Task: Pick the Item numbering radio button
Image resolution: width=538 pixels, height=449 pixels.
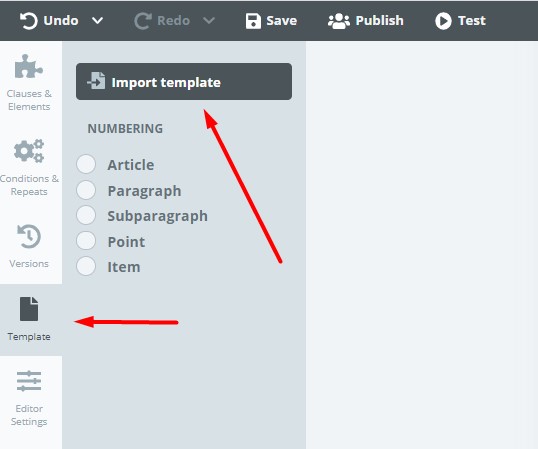Action: click(x=86, y=266)
